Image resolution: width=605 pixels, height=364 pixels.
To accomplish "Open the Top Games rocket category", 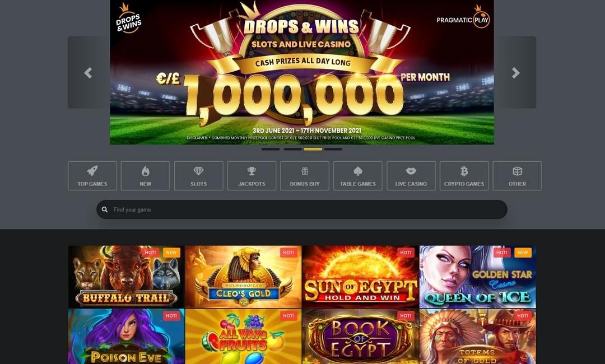I will coord(92,176).
